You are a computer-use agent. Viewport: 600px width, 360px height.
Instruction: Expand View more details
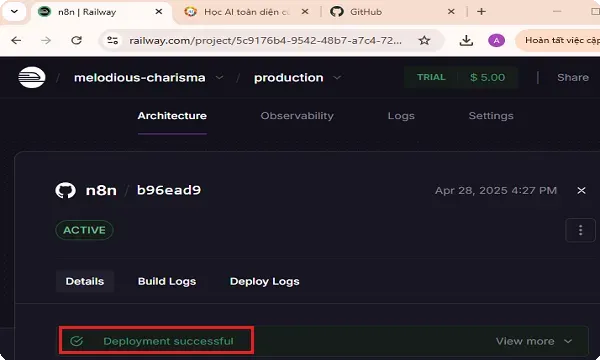pos(534,341)
